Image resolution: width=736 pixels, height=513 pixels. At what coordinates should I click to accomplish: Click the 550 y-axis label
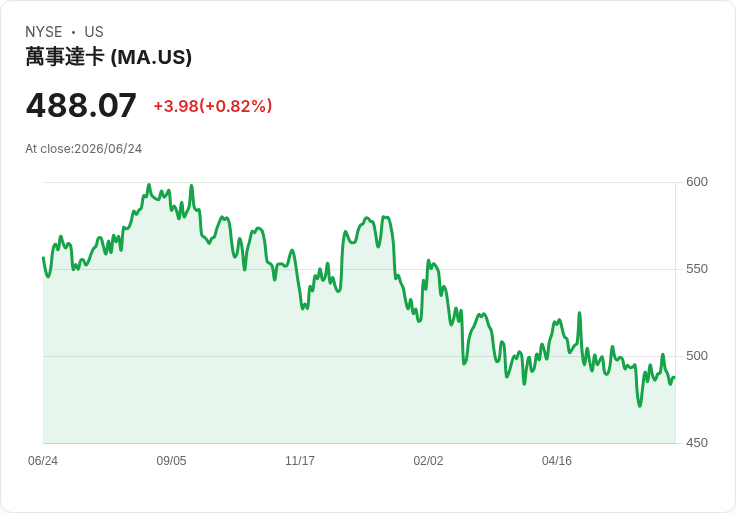(697, 269)
